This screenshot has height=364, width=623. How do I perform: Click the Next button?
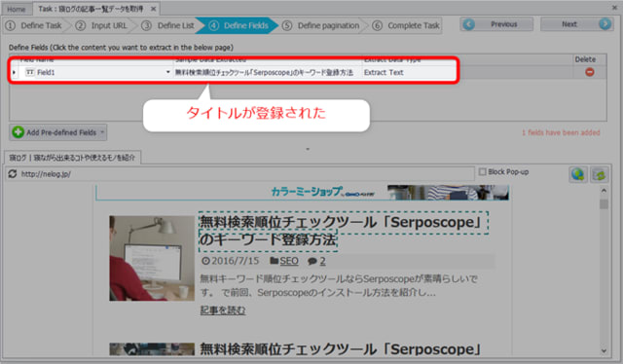(576, 24)
